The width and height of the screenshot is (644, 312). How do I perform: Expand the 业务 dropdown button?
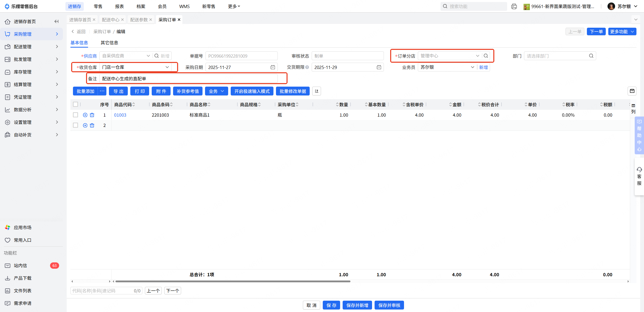pos(216,91)
